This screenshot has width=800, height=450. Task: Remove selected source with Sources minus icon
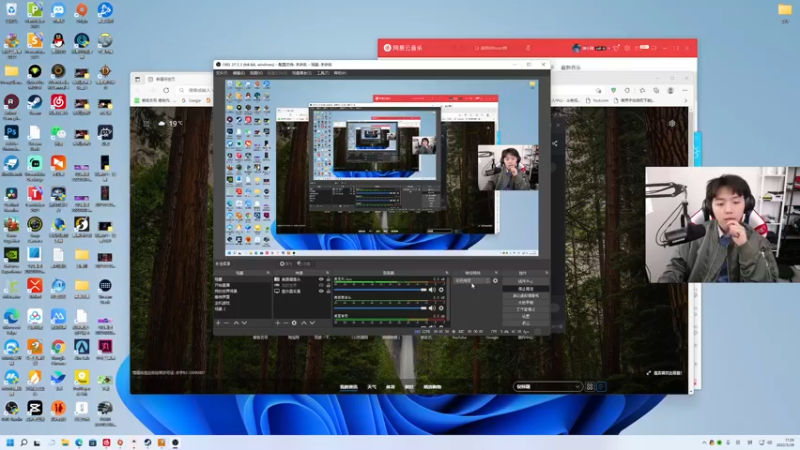tap(286, 323)
